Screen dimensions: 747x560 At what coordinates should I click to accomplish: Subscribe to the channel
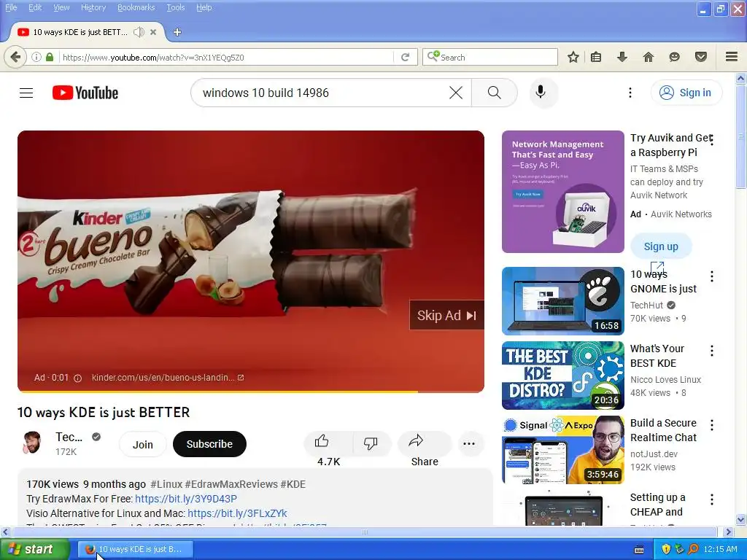[209, 444]
